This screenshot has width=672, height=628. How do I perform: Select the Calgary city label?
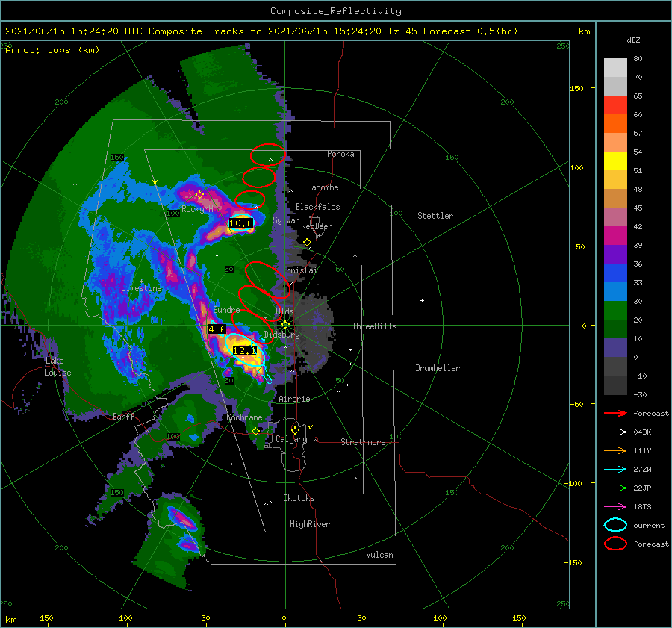coord(291,439)
